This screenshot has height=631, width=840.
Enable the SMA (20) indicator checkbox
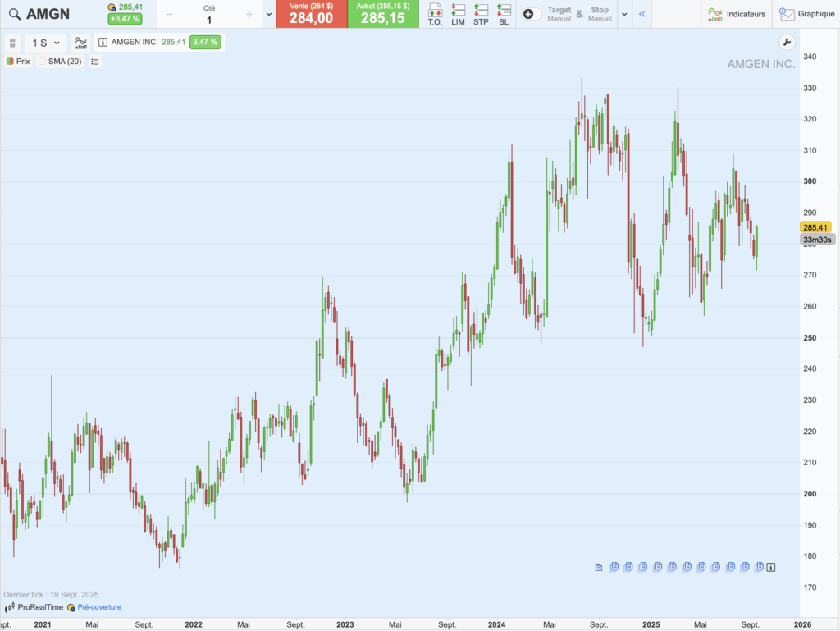43,62
